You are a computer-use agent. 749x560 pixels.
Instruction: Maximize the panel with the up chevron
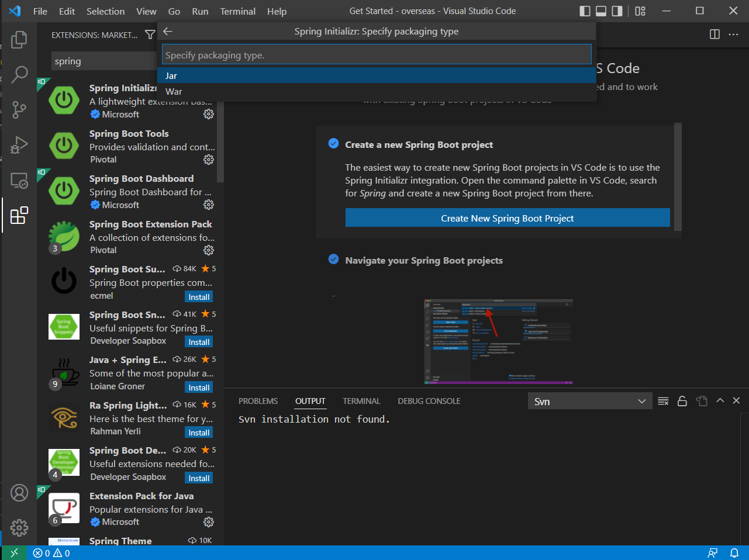click(x=720, y=401)
